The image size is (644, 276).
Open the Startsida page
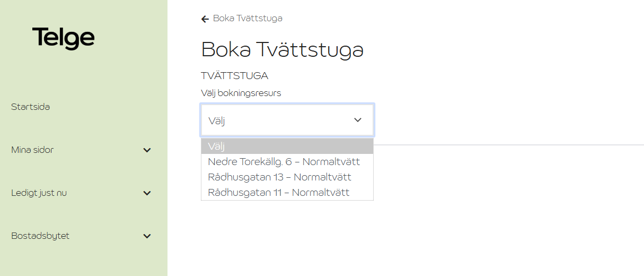31,107
